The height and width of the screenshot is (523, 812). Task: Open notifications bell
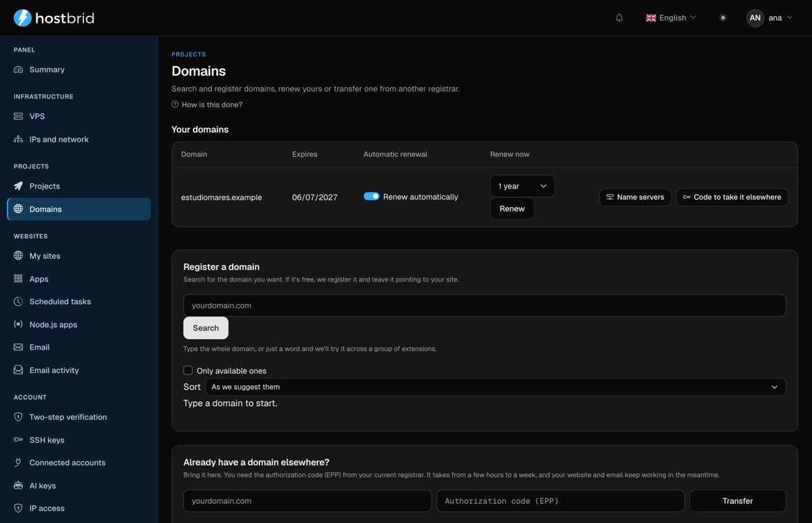[x=619, y=18]
